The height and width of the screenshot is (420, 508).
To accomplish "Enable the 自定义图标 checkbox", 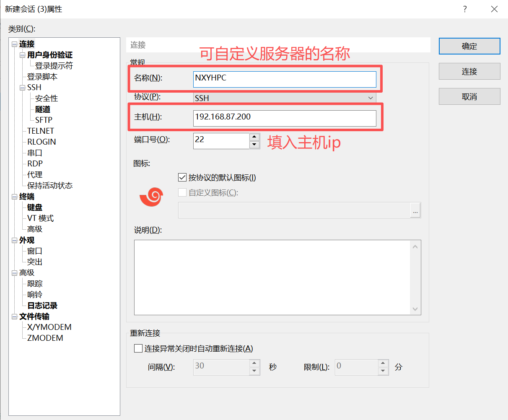I will coord(182,192).
